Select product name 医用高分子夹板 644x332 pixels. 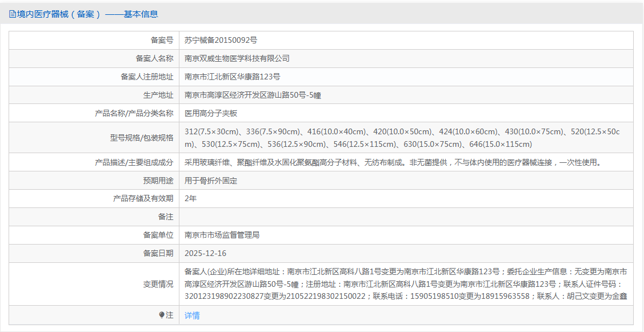pos(211,113)
